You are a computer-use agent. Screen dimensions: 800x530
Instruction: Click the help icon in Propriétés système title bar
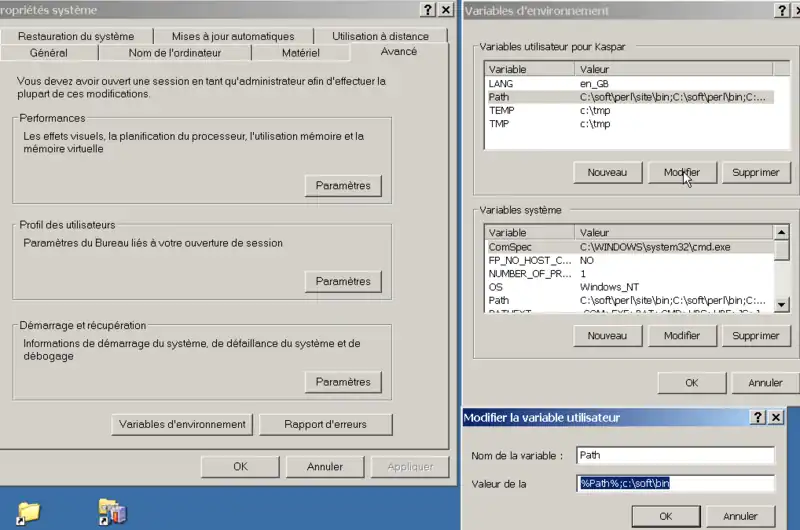tap(428, 10)
